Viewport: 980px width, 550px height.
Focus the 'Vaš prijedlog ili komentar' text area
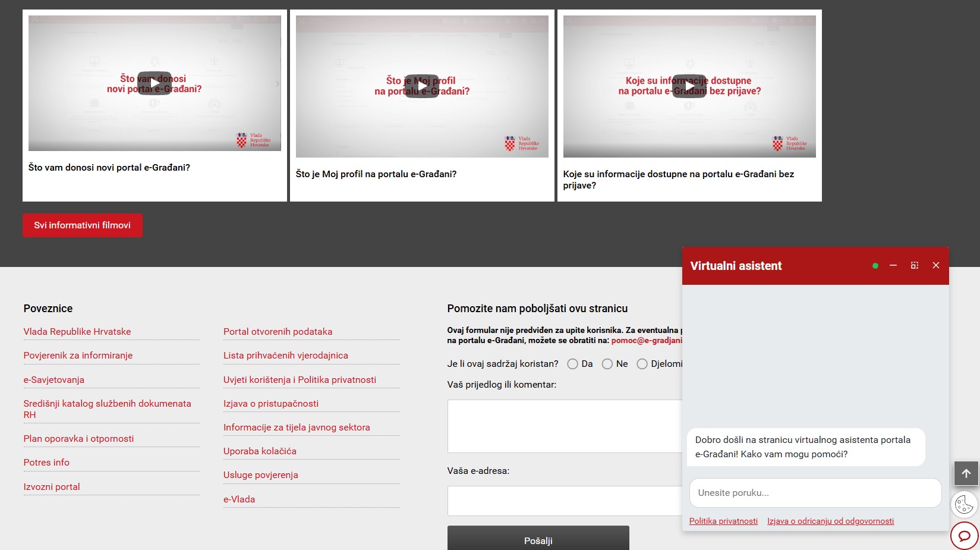(x=565, y=426)
